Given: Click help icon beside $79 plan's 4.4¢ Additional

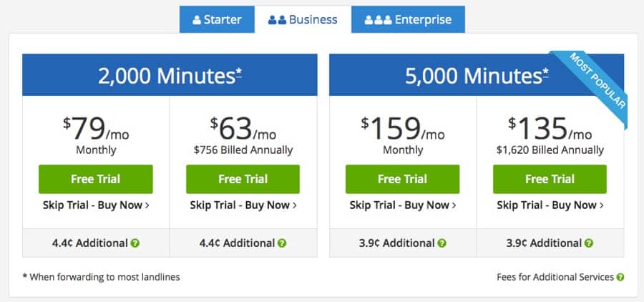Looking at the screenshot, I should (x=135, y=243).
